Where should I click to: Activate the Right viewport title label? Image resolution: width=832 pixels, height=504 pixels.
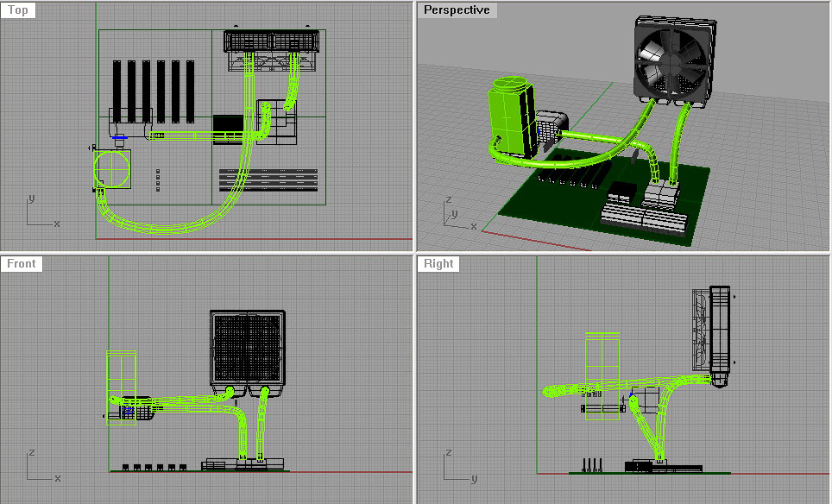click(x=438, y=264)
